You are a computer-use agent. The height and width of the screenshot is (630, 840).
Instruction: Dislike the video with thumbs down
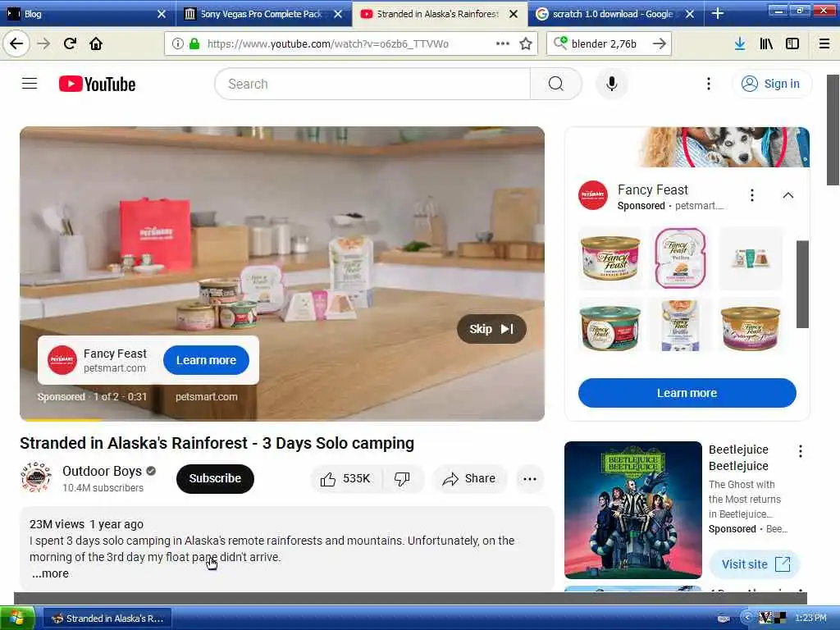[x=403, y=478]
